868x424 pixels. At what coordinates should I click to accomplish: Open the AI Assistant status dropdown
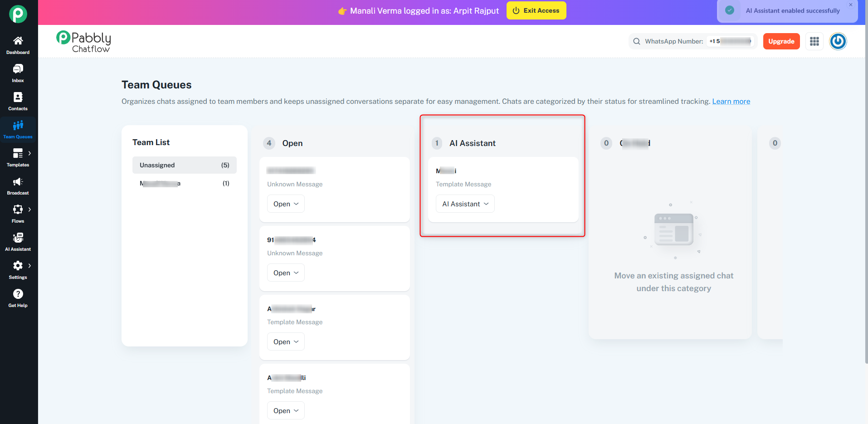coord(465,204)
